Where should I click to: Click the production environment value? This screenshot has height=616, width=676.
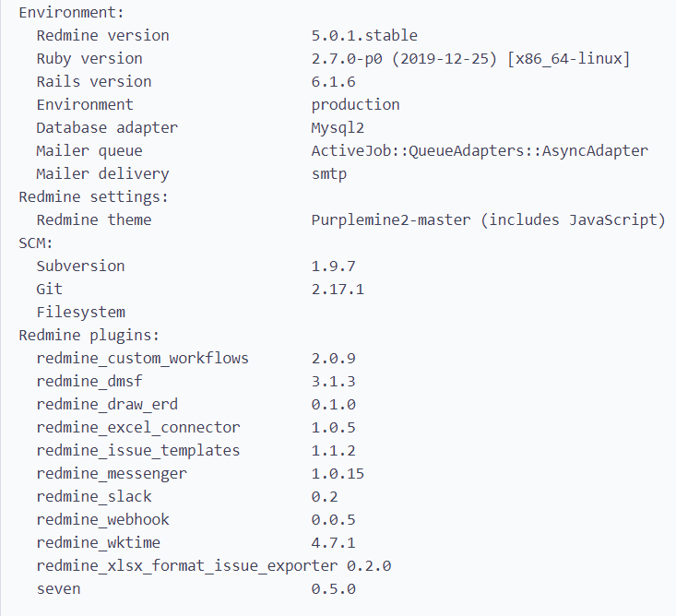(x=355, y=105)
